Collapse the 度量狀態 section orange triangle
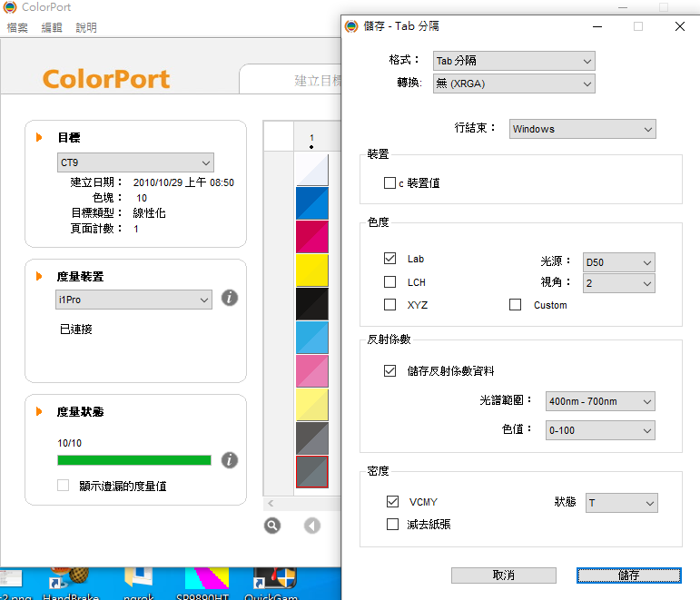Viewport: 700px width, 600px height. tap(39, 411)
